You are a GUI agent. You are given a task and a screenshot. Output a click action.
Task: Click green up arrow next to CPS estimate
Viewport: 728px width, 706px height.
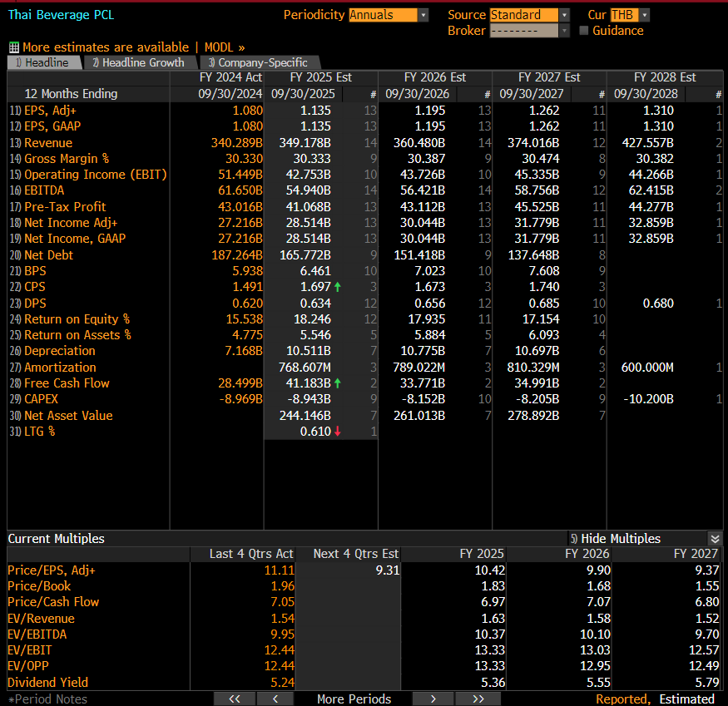[338, 287]
